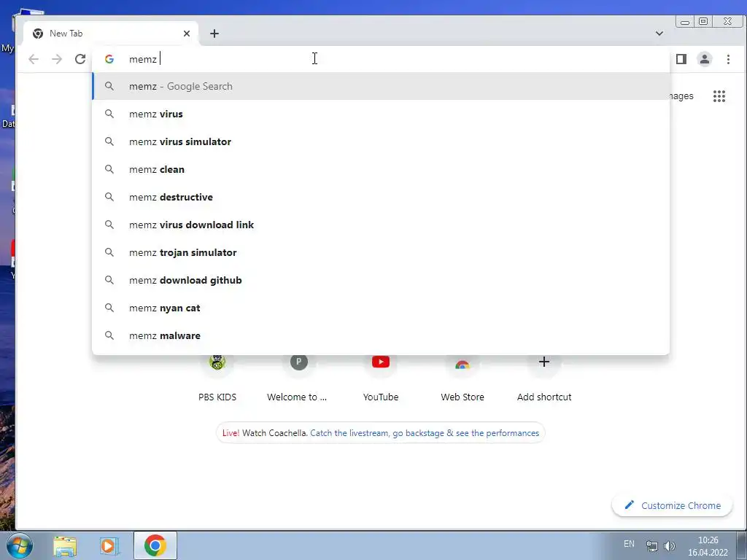Choose the 'memz - Google Search' suggestion
The width and height of the screenshot is (747, 560).
pos(381,86)
